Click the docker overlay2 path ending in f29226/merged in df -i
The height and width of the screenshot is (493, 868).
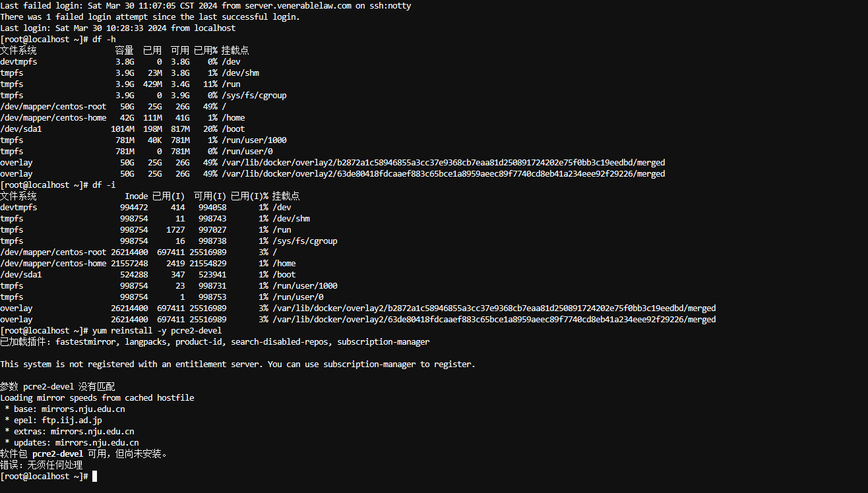(x=494, y=319)
